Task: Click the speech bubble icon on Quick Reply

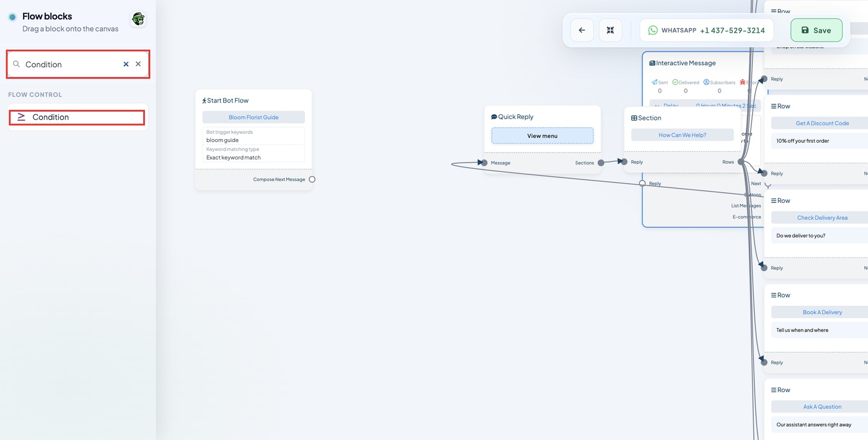Action: click(494, 117)
